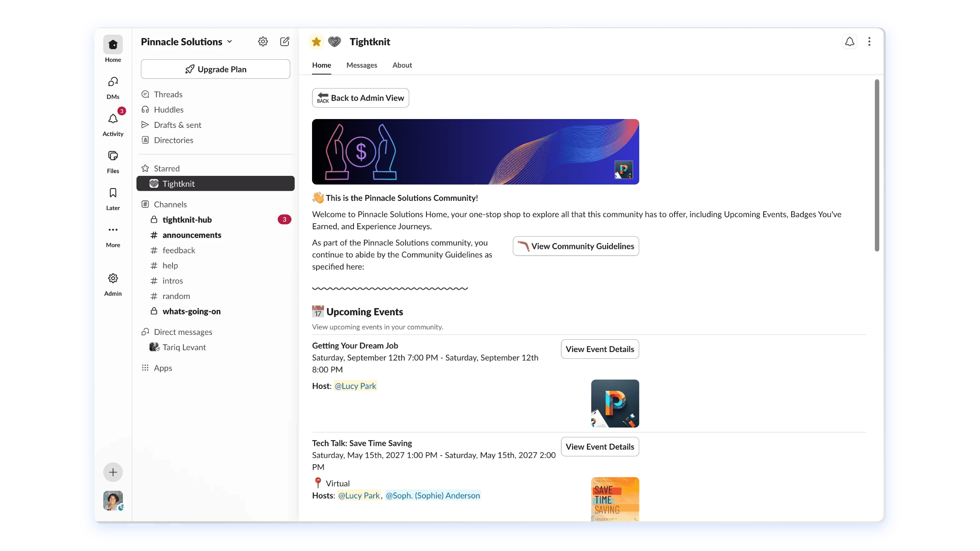Switch to the About tab
Screen dimensions: 980x551
click(402, 65)
